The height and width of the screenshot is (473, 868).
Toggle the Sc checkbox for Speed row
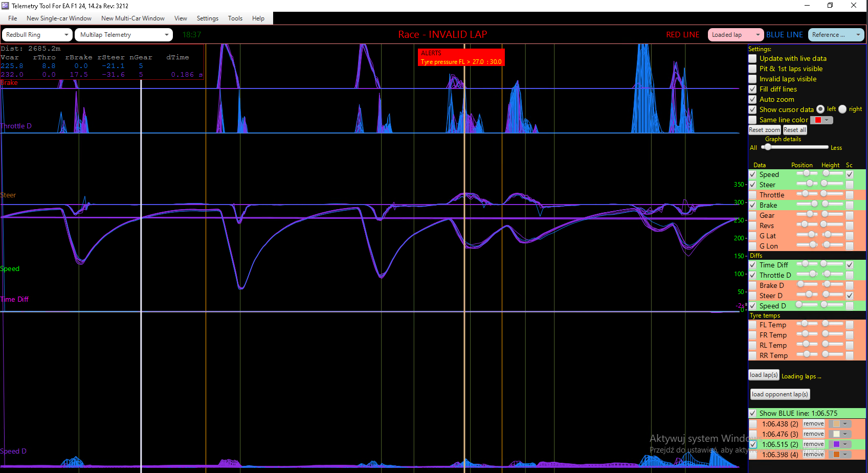tap(850, 174)
